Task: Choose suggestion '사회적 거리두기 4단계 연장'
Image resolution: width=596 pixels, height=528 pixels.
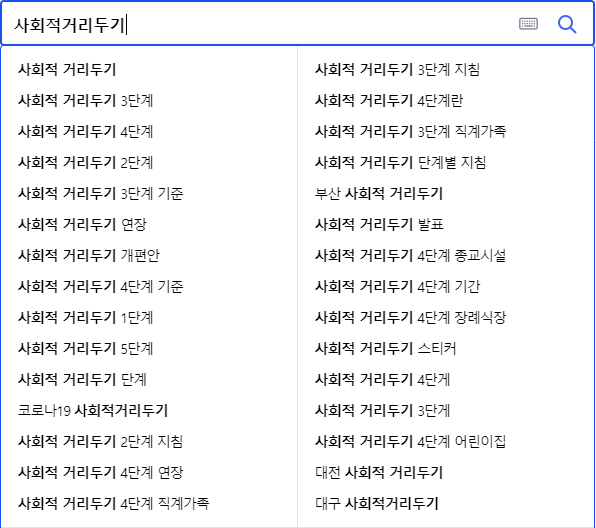Action: (x=101, y=473)
